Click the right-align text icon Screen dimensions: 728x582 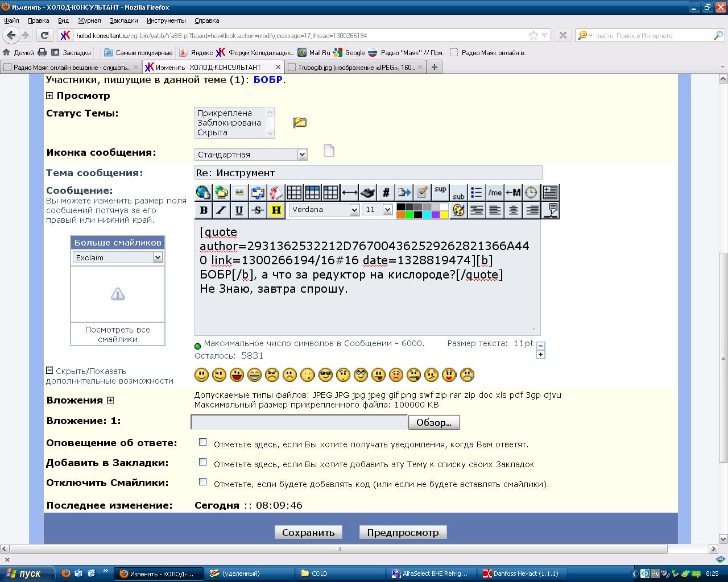coord(532,210)
